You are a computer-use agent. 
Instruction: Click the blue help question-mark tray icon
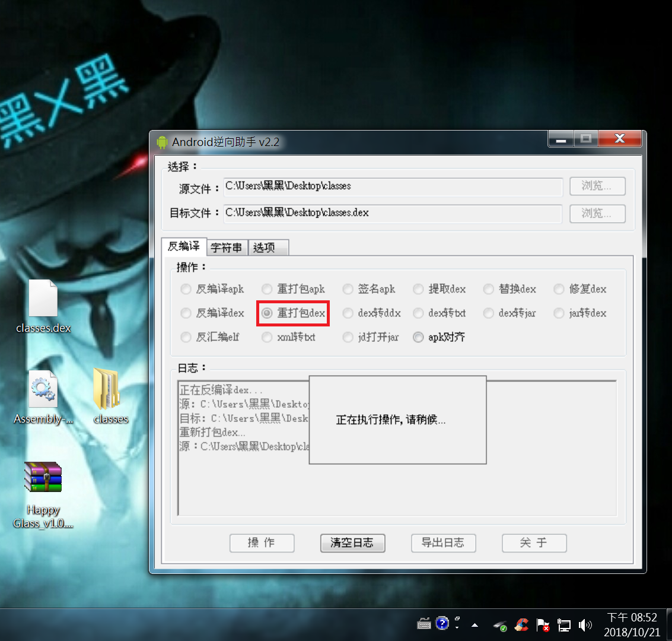pos(442,623)
